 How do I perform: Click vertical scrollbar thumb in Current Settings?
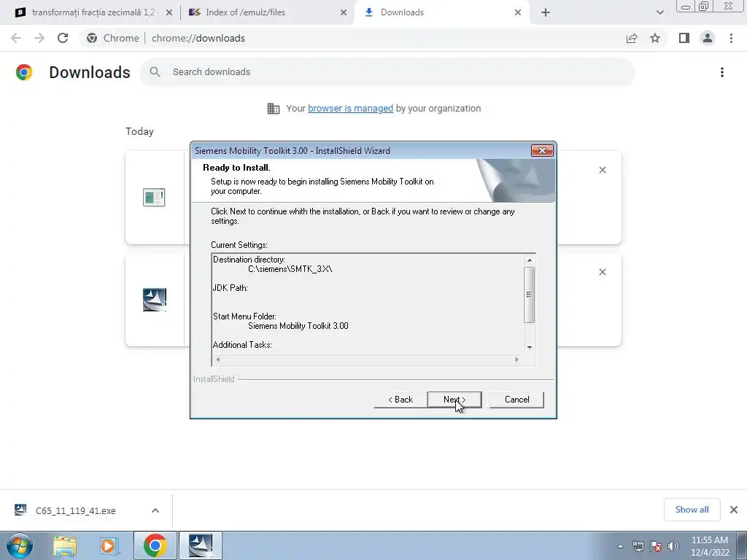coord(529,295)
